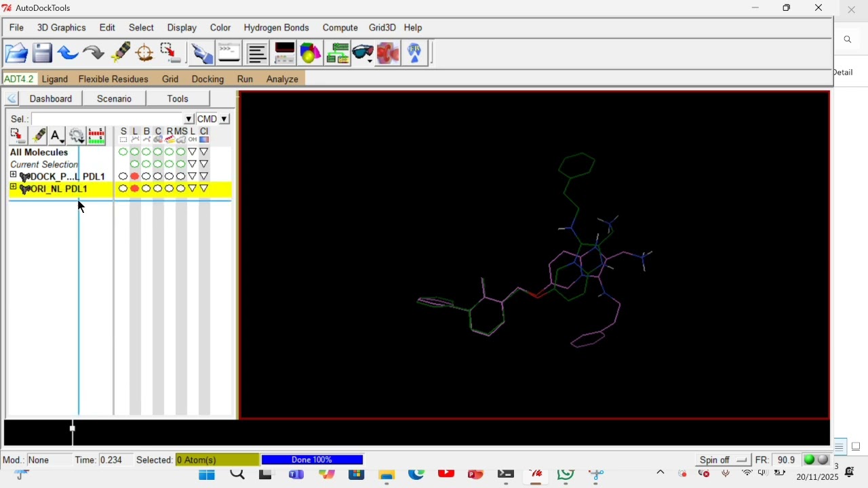Open the Hydrogen Bonds menu
This screenshot has height=488, width=868.
pos(277,28)
